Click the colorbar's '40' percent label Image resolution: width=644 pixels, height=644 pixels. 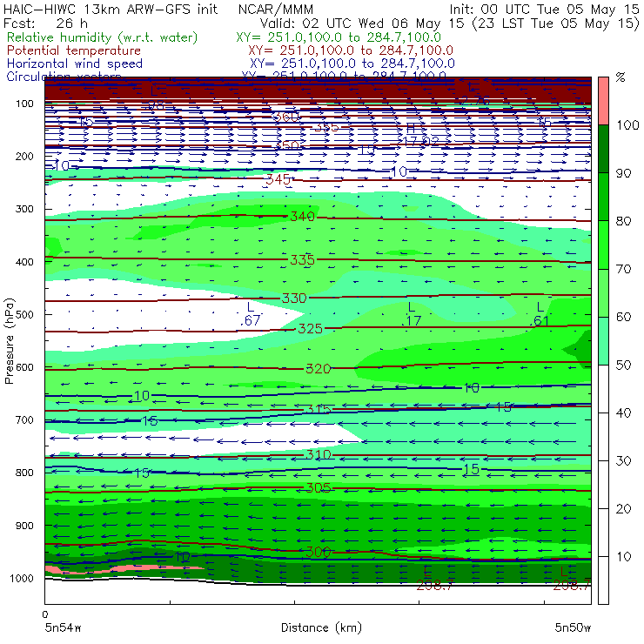(x=623, y=413)
